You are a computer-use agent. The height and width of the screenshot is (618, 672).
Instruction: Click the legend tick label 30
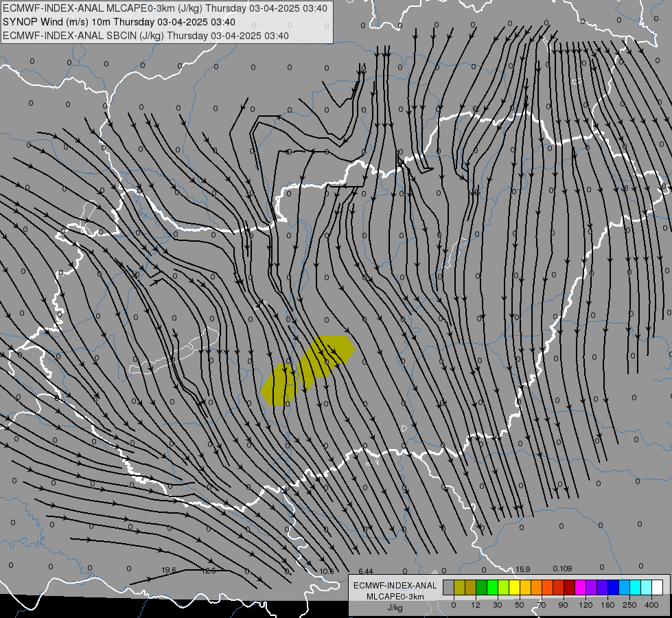coord(498,605)
